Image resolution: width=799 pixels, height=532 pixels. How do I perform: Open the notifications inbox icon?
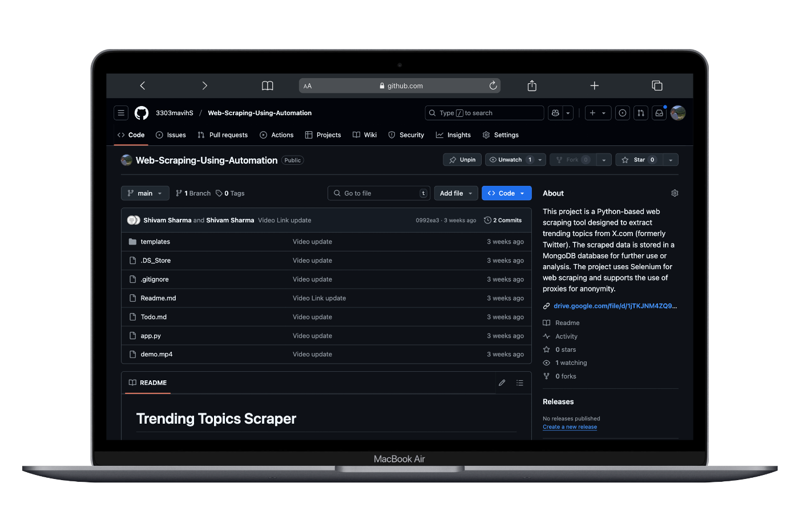tap(659, 113)
